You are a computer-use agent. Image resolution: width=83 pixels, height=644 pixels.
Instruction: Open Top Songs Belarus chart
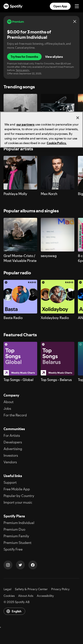(58, 358)
